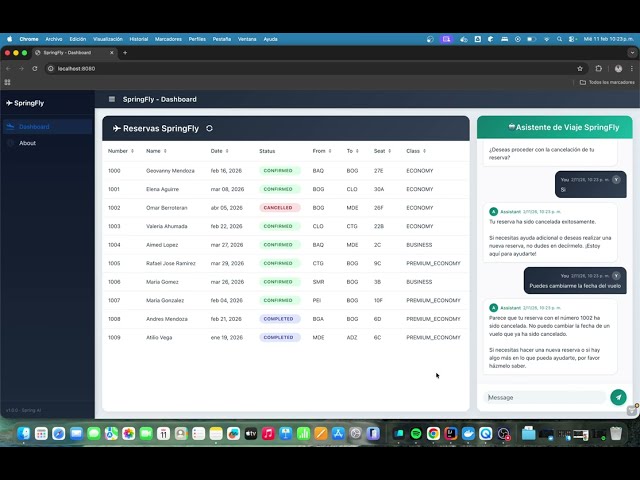The image size is (640, 480).
Task: Select reservation number 1000
Action: click(114, 171)
